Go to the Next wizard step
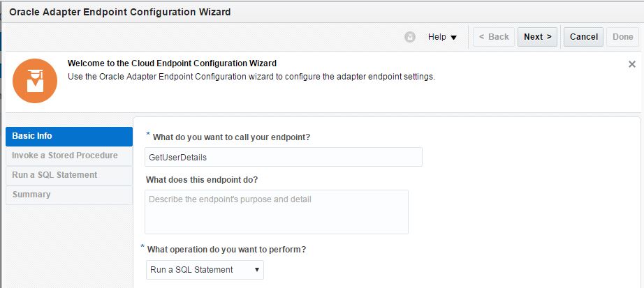The height and width of the screenshot is (288, 644). [537, 37]
